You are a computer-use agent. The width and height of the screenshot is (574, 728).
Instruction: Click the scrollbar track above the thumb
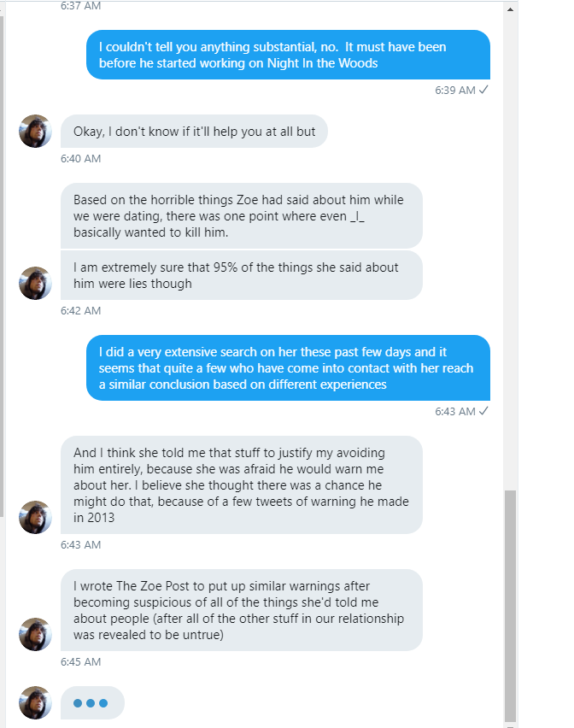pos(511,250)
